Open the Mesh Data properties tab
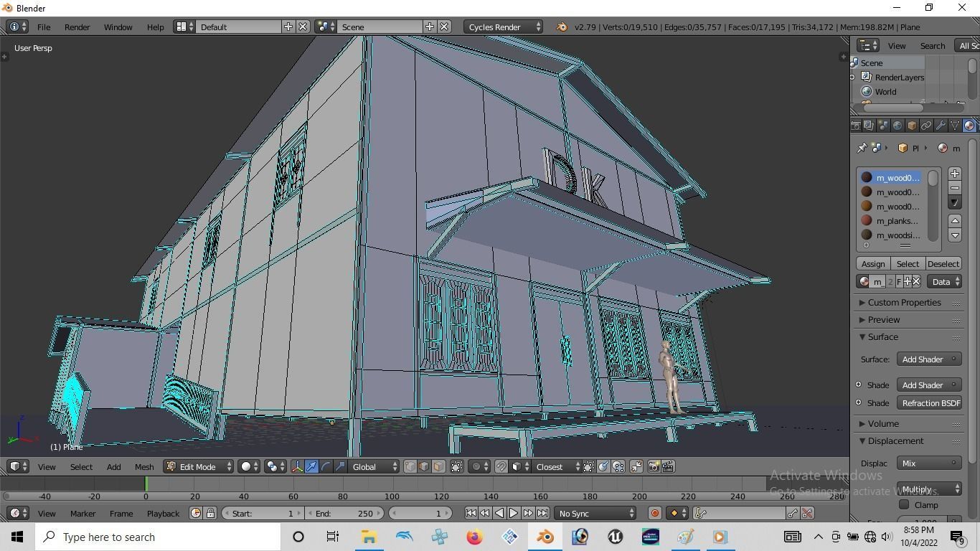Screen dimensions: 980x551 coord(955,126)
